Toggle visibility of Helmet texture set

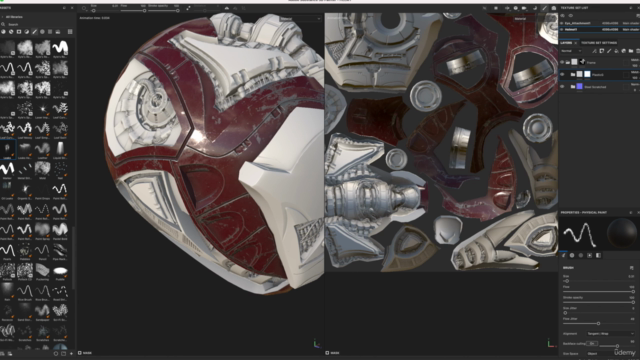click(562, 29)
